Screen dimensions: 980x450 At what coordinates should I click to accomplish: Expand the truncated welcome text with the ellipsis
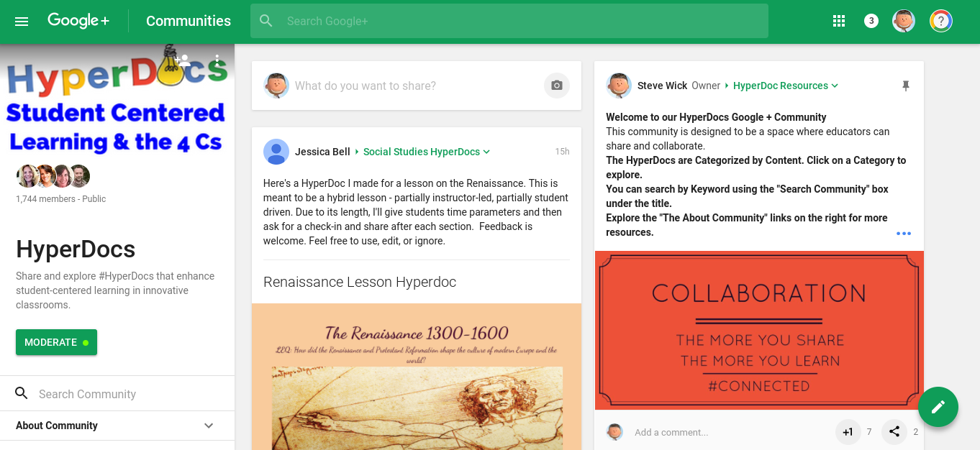tap(904, 233)
